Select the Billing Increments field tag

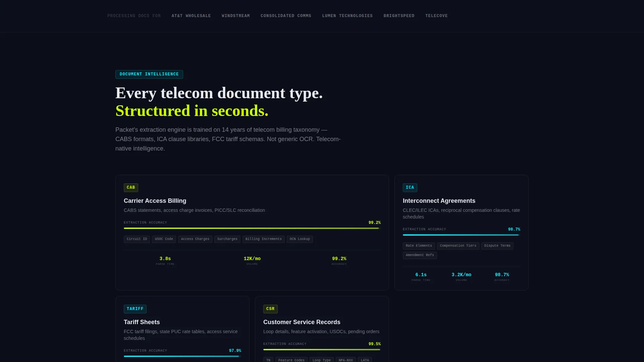coord(264,239)
